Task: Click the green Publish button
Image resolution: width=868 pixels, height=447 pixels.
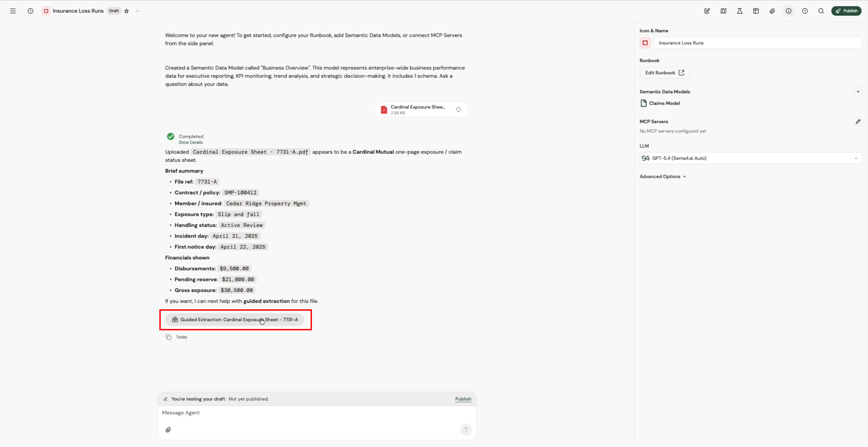Action: tap(846, 11)
